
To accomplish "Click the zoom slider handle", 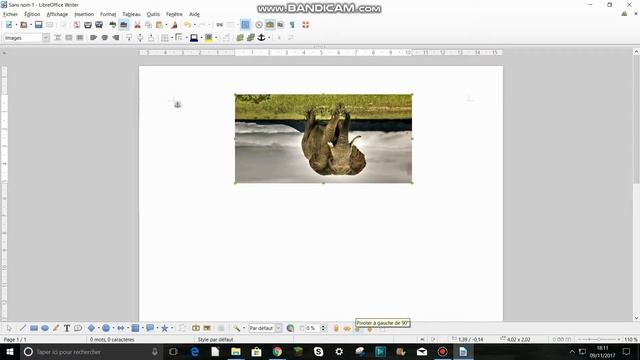I will click(x=598, y=339).
